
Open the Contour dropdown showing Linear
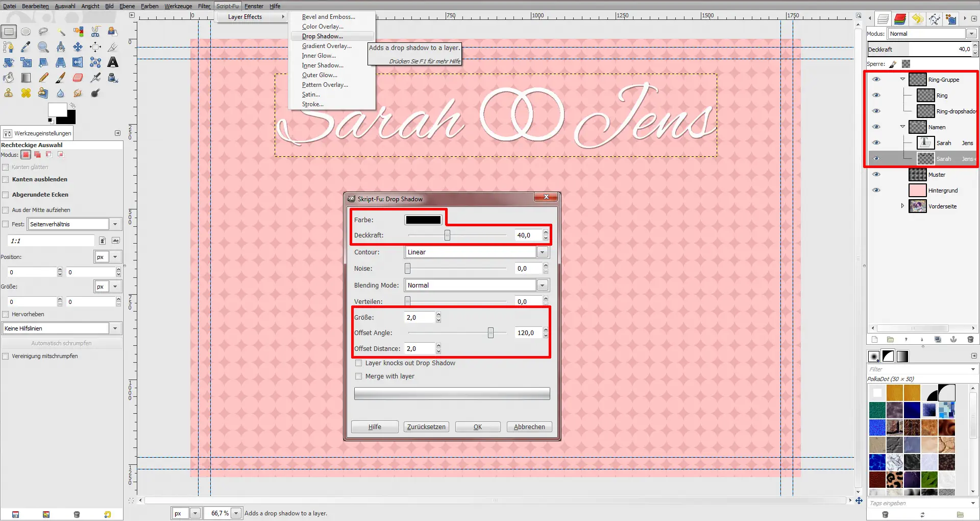tap(542, 251)
